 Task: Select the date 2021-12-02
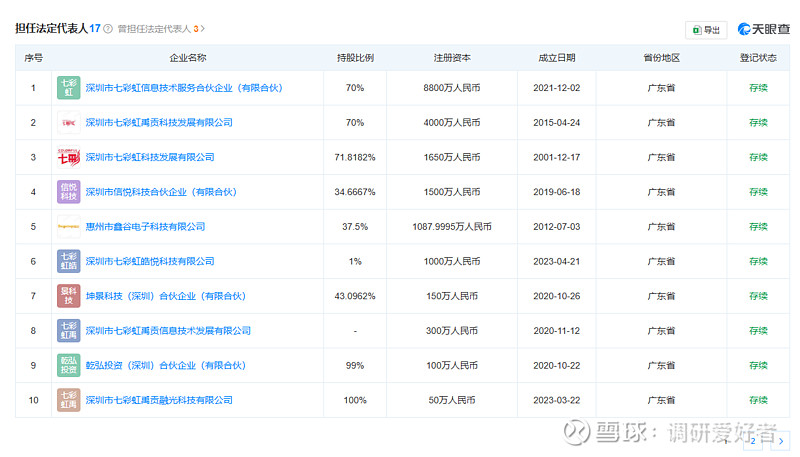click(557, 88)
